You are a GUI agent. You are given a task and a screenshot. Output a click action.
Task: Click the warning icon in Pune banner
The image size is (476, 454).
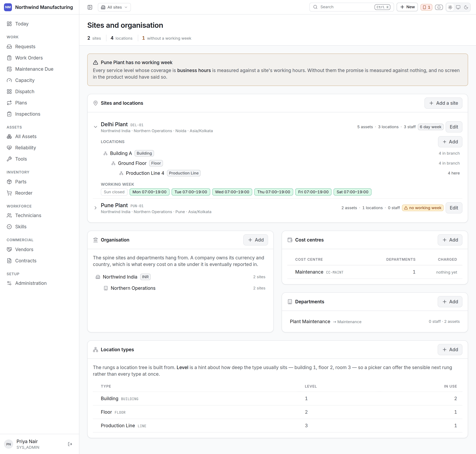pyautogui.click(x=95, y=62)
